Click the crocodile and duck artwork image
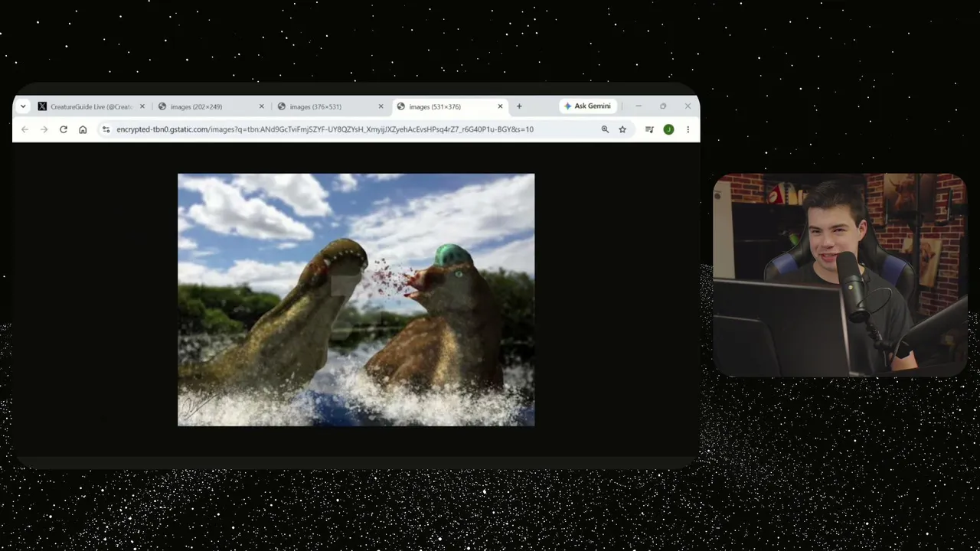This screenshot has width=980, height=551. pos(356,300)
